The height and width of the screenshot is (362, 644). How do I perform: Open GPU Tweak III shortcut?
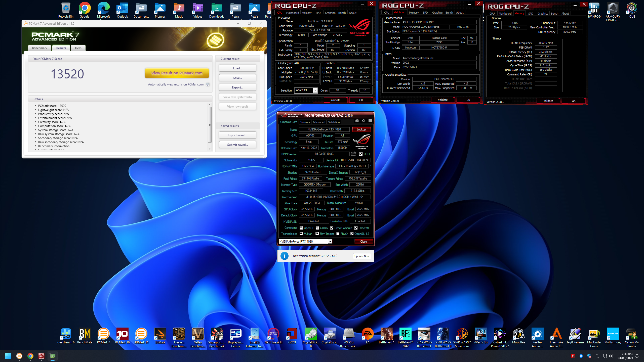coord(273,336)
